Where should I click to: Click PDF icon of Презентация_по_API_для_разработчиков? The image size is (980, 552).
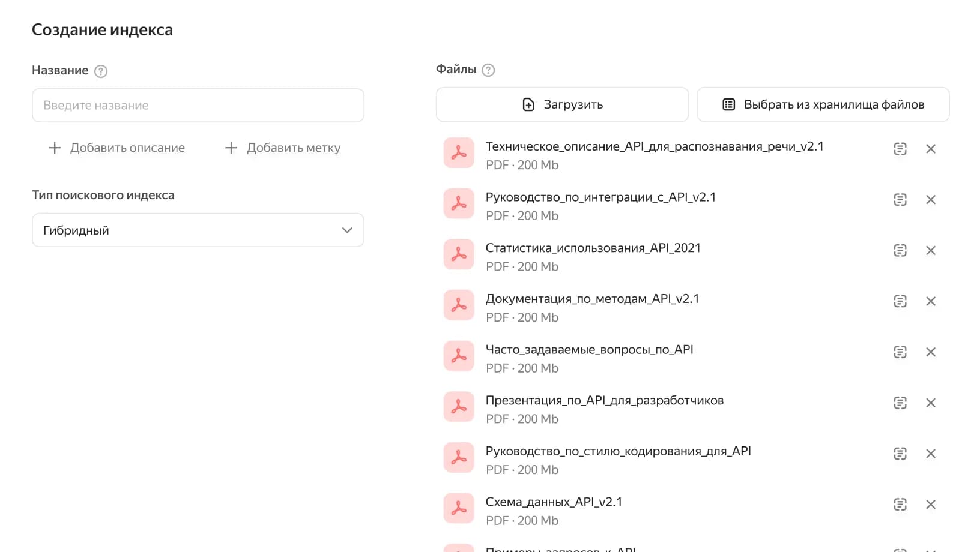459,406
